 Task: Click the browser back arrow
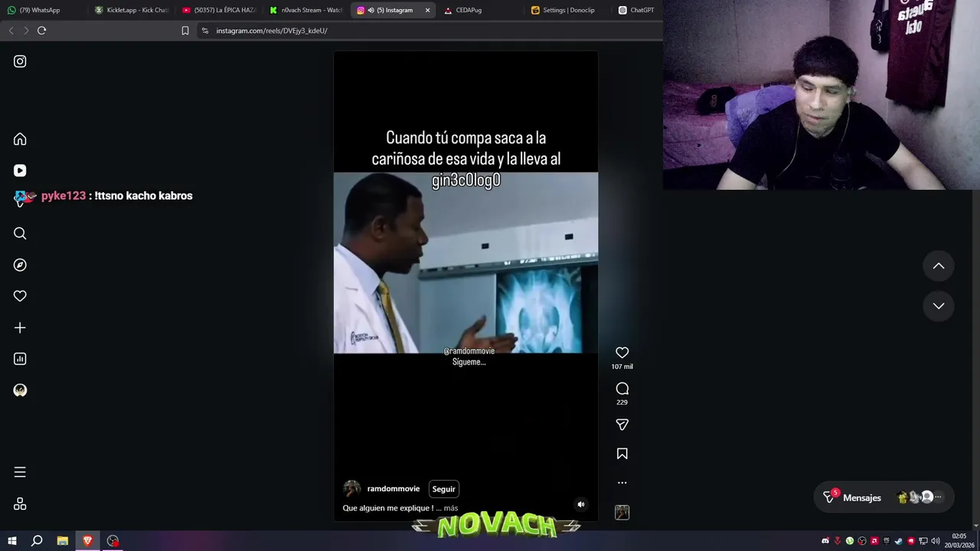coord(11,31)
